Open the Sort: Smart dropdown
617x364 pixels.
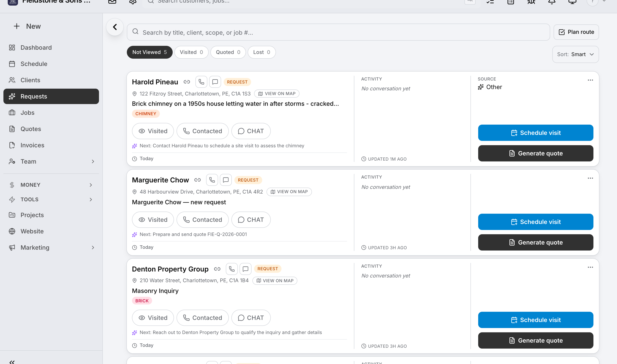pyautogui.click(x=575, y=54)
